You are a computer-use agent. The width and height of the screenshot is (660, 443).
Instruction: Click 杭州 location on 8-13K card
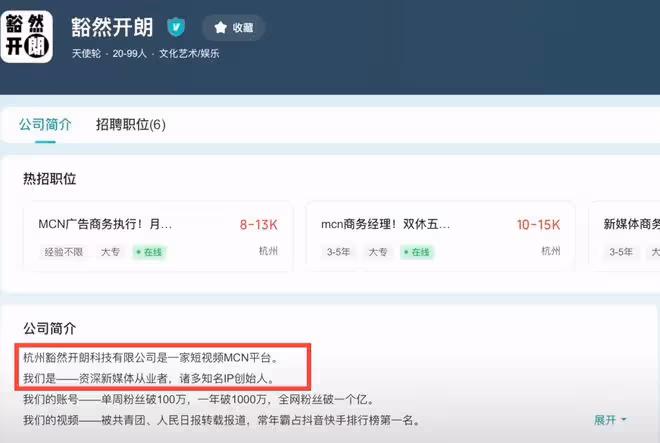coord(268,251)
